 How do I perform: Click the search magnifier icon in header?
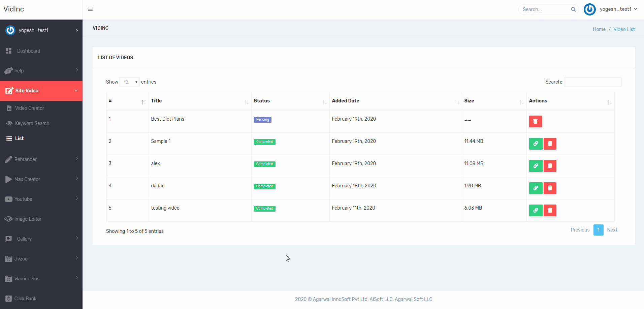point(573,9)
